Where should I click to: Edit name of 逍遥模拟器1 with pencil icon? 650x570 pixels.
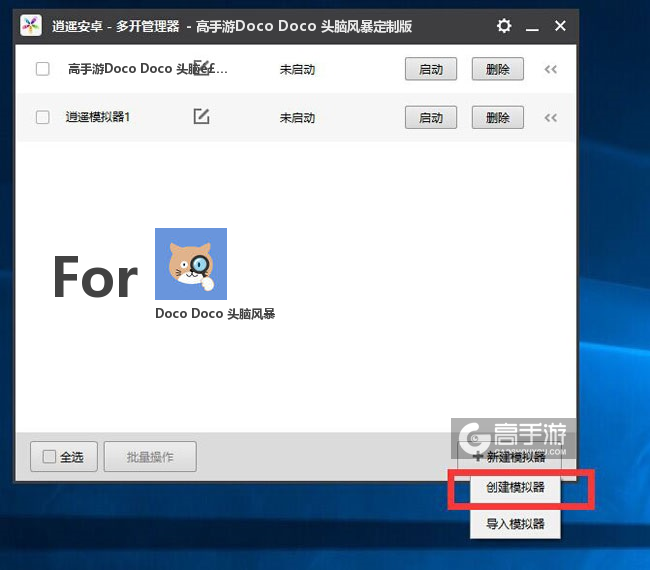[201, 116]
